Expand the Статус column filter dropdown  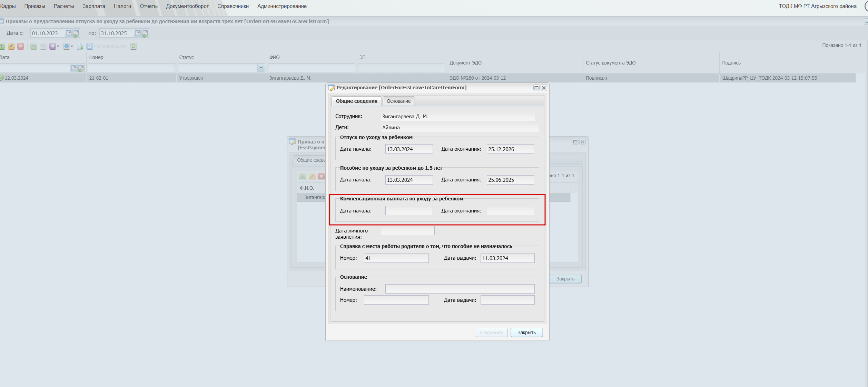pyautogui.click(x=261, y=68)
